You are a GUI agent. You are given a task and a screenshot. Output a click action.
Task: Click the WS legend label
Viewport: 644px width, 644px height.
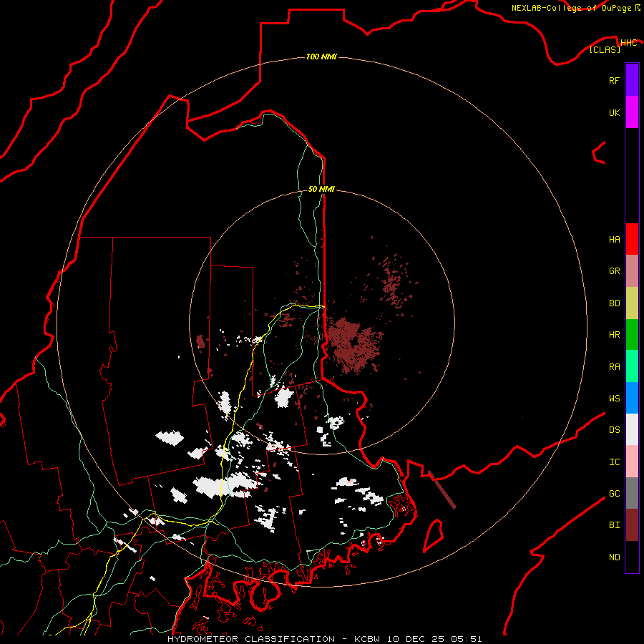[x=614, y=399]
